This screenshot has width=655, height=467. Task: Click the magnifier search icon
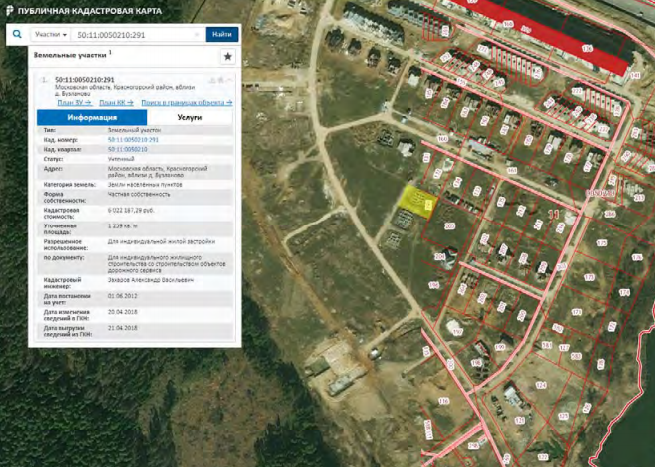tap(17, 34)
